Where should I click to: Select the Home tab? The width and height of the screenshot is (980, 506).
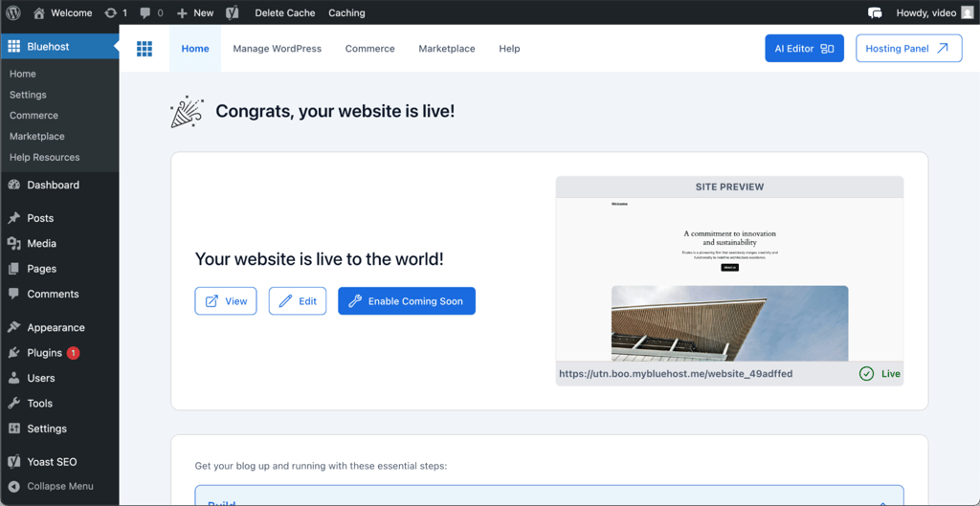coord(195,49)
